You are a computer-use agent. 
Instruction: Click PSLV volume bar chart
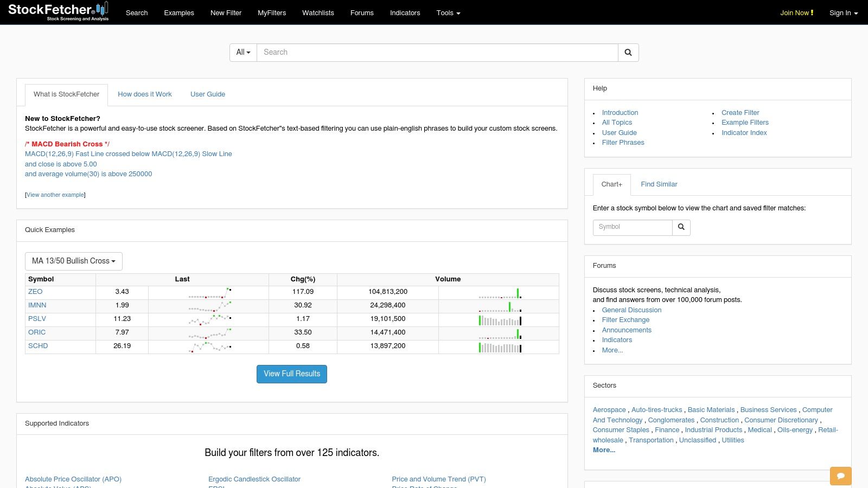[500, 320]
